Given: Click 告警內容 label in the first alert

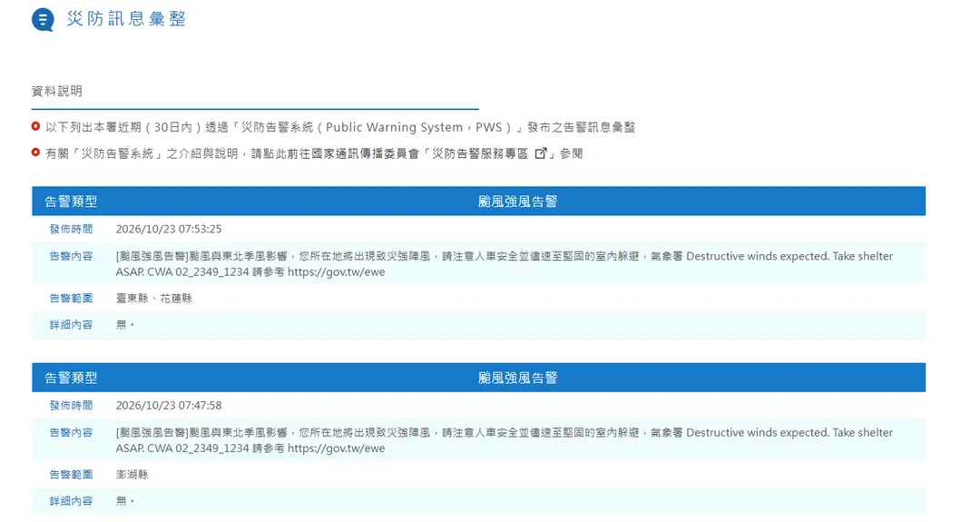Looking at the screenshot, I should pos(72,256).
